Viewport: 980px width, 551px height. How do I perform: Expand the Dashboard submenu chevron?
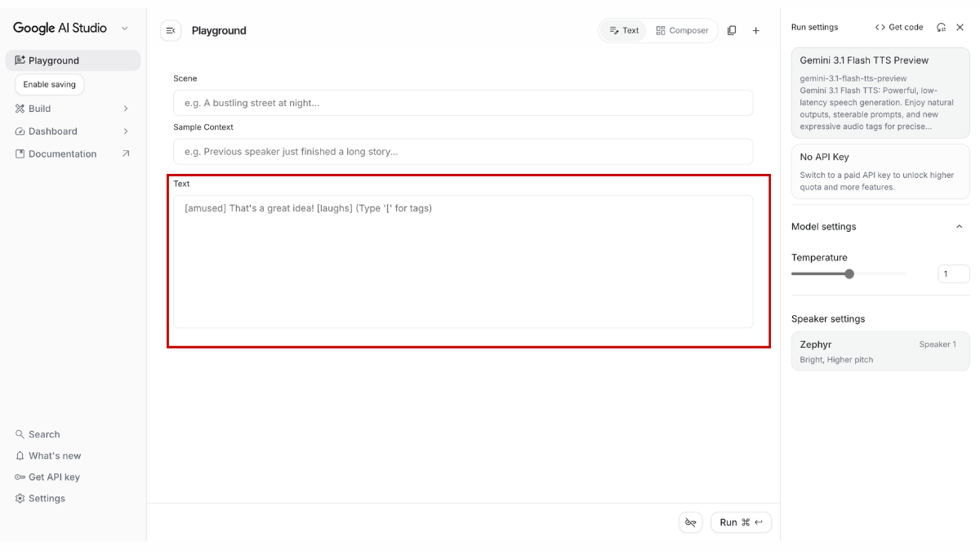(x=126, y=131)
